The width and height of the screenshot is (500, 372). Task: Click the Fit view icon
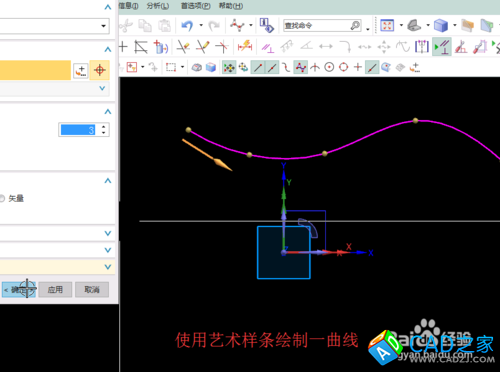[387, 25]
